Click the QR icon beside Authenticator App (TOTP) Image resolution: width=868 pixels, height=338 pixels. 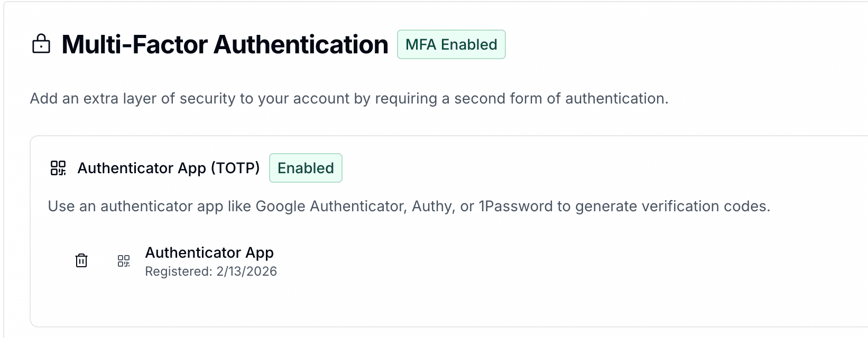58,168
